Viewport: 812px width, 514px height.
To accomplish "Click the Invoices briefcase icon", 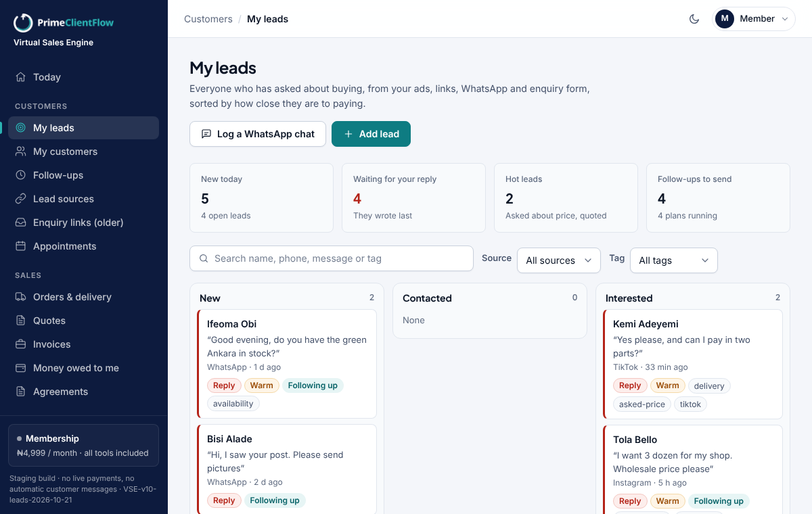I will pos(21,344).
